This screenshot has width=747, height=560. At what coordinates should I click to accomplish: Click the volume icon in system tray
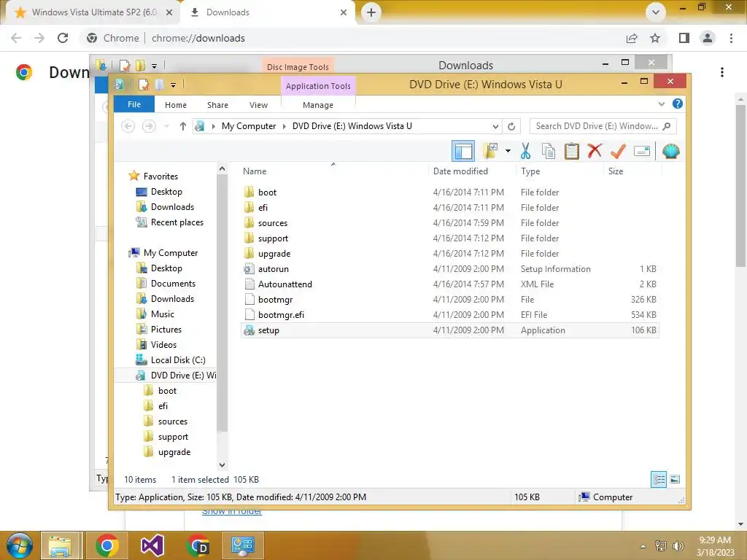tap(678, 545)
